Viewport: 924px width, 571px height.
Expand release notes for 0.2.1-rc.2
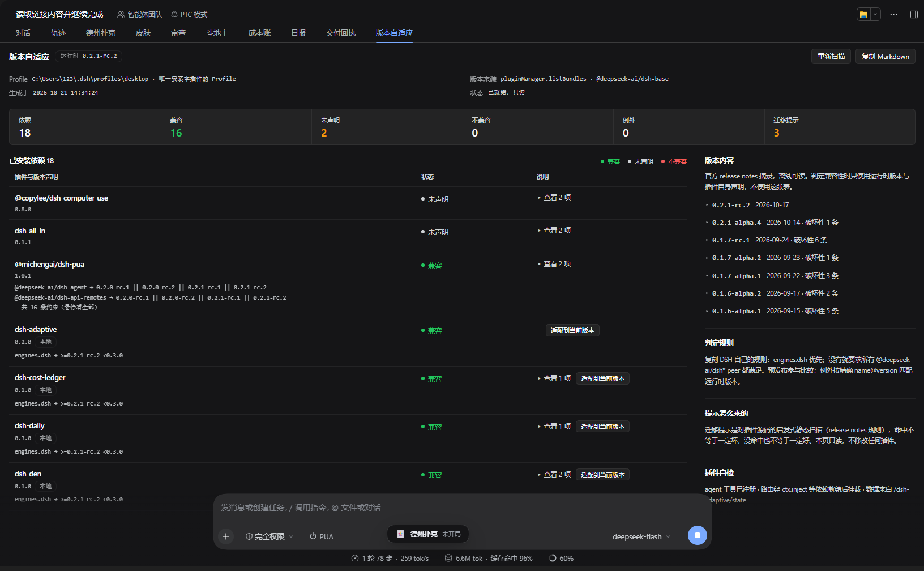click(x=747, y=205)
